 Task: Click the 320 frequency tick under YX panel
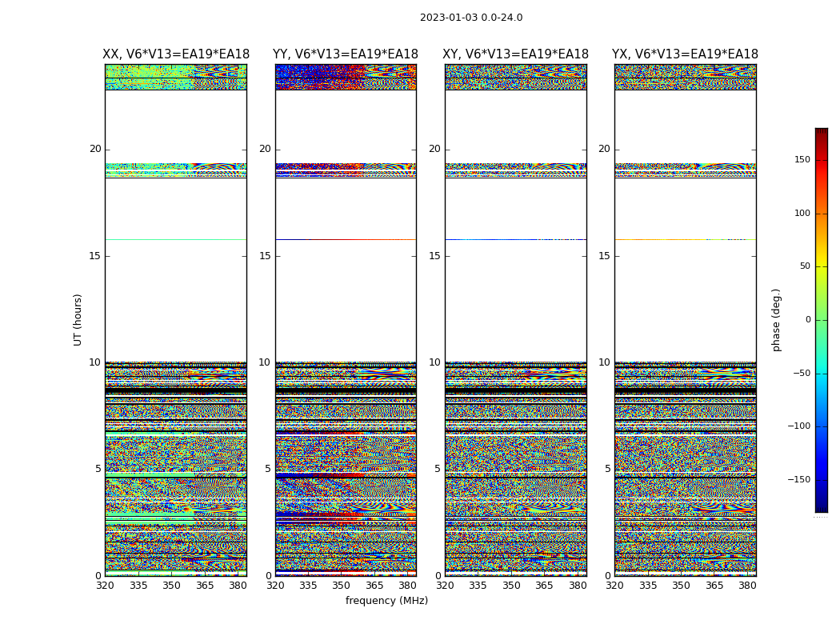(615, 586)
